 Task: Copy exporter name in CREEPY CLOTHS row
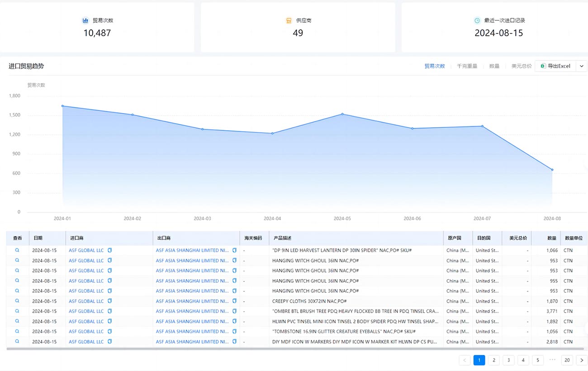pyautogui.click(x=234, y=301)
